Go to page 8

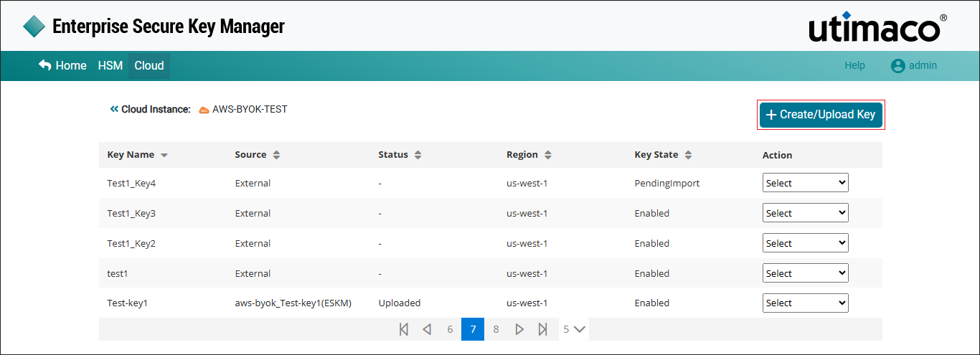click(496, 329)
